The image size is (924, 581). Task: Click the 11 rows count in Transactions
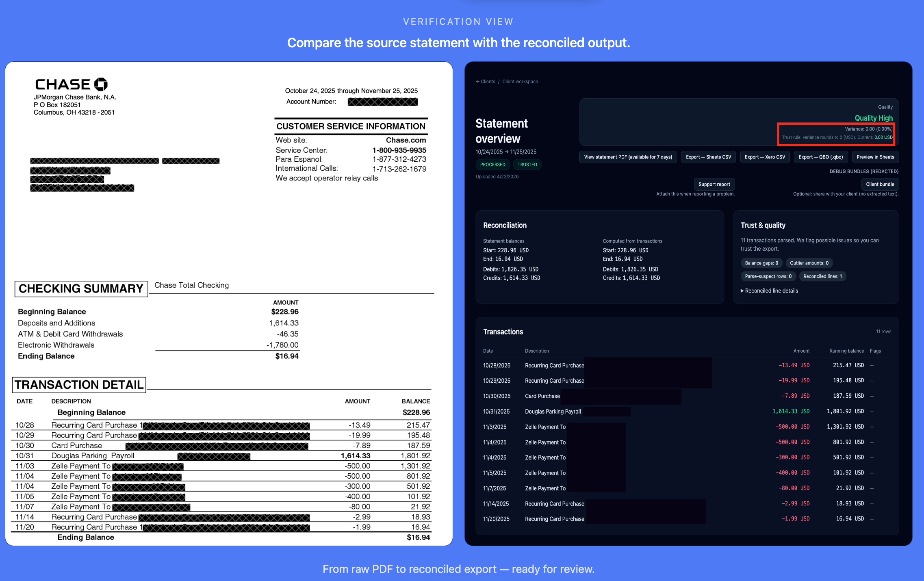[x=883, y=332]
